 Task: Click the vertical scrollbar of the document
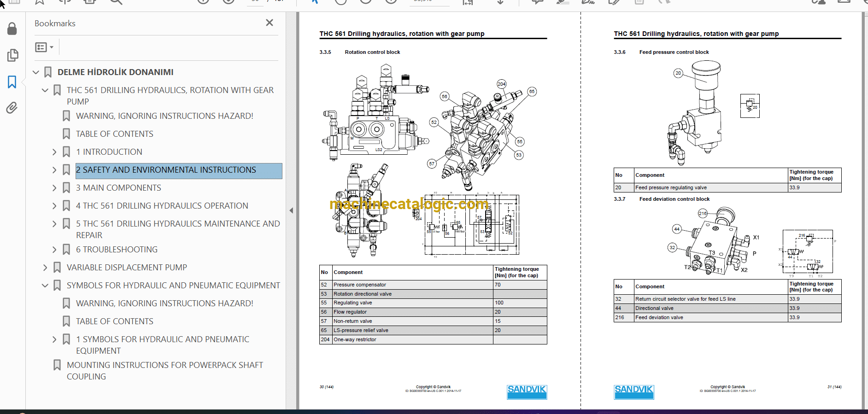click(x=865, y=210)
